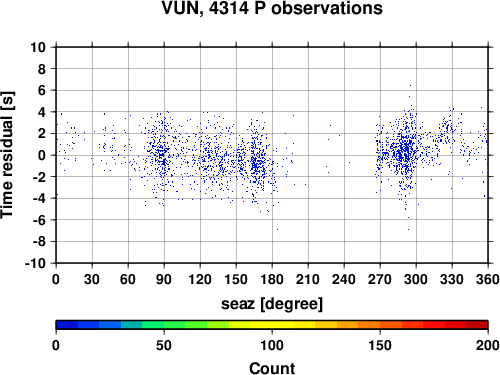Pick the dark red end of colorbar
Screen dimensions: 500x375
pyautogui.click(x=477, y=325)
